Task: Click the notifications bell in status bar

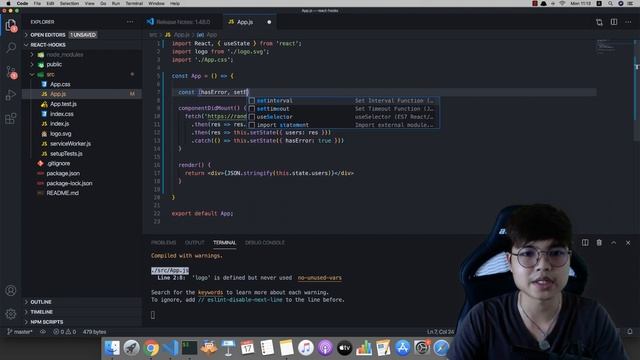Action: pos(630,331)
